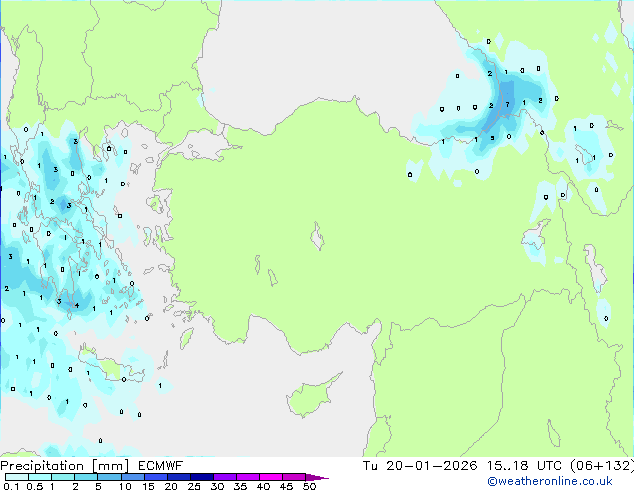Image resolution: width=634 pixels, height=490 pixels.
Task: Click the 0.1–0.5 mm legend color swatch
Action: point(17,477)
